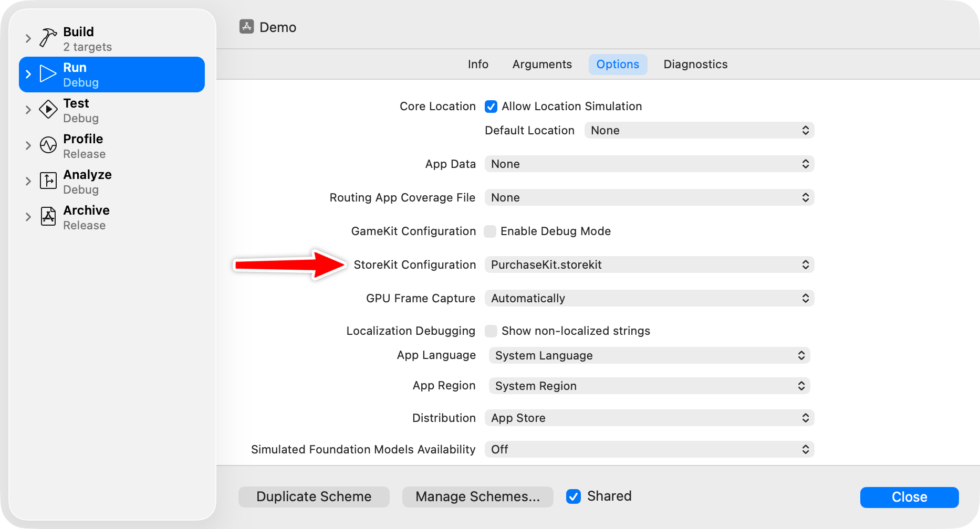
Task: Click the Demo app icon at top
Action: coord(247,26)
